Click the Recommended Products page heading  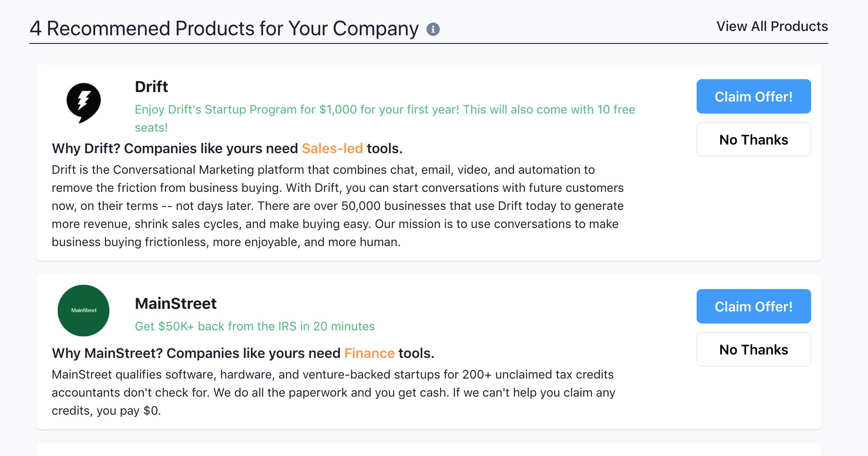pyautogui.click(x=224, y=29)
